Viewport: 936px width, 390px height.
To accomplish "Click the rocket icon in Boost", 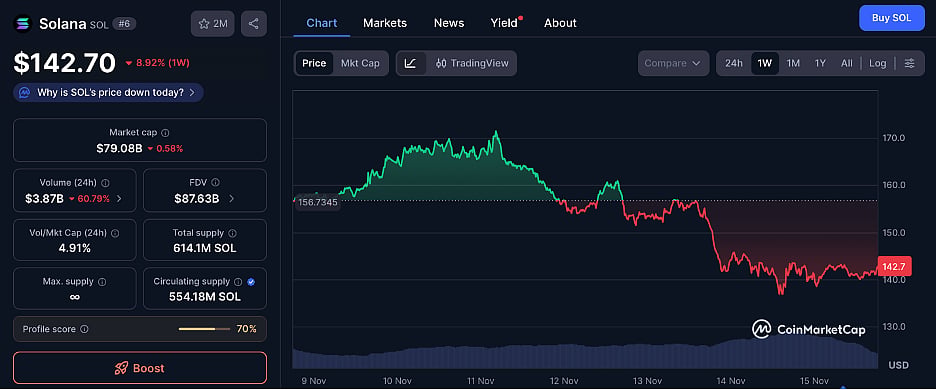I will coord(122,368).
